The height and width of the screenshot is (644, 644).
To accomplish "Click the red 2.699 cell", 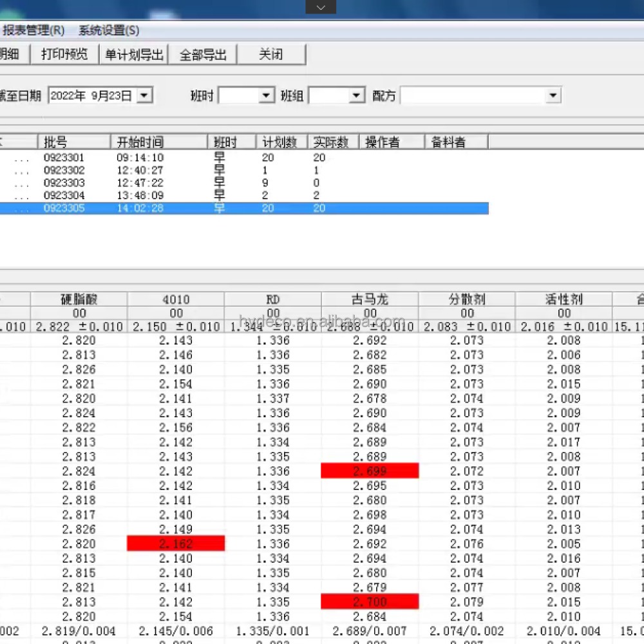I will coord(370,471).
